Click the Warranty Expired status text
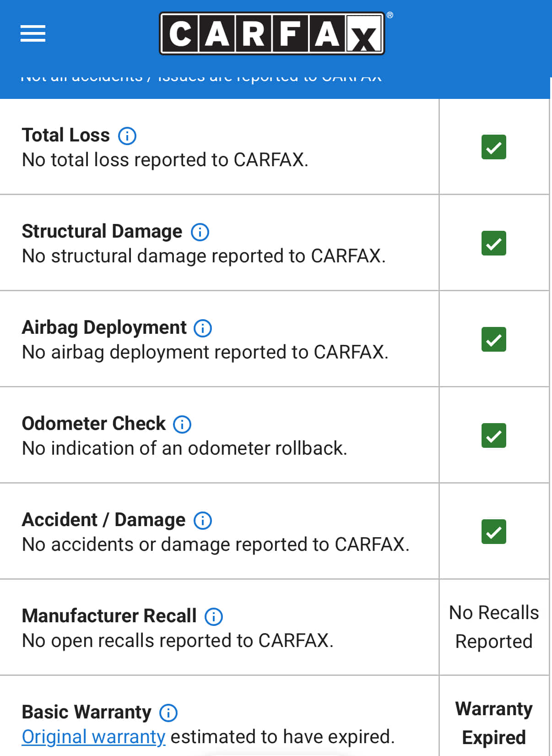This screenshot has height=756, width=552. click(494, 723)
